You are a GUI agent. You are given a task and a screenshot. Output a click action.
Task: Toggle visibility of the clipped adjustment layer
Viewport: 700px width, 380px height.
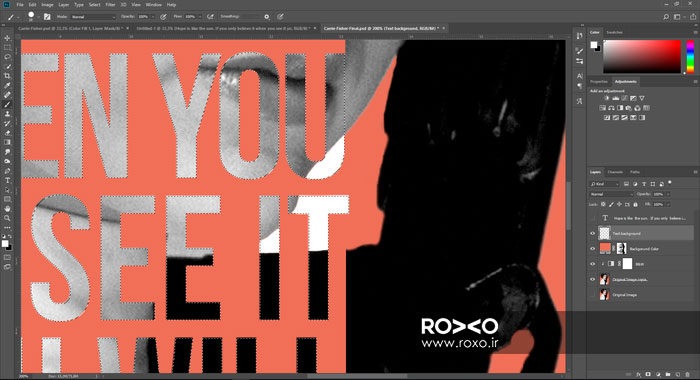[x=592, y=264]
